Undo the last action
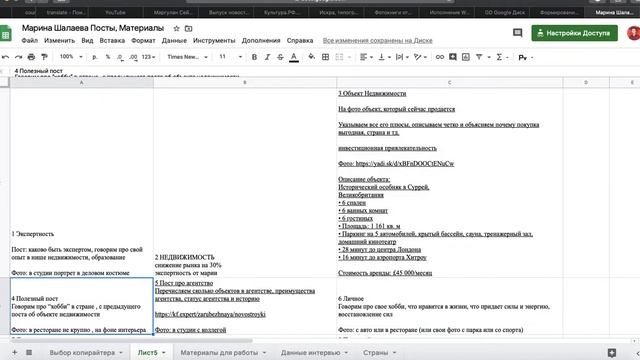Viewport: 640px width, 360px height. click(x=5, y=57)
